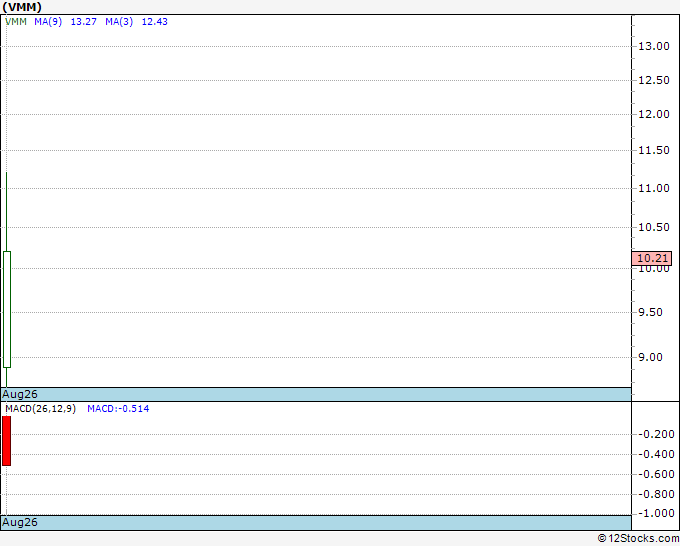Viewport: 680px width, 546px height.
Task: Click the 11.50 price axis label
Action: click(654, 150)
